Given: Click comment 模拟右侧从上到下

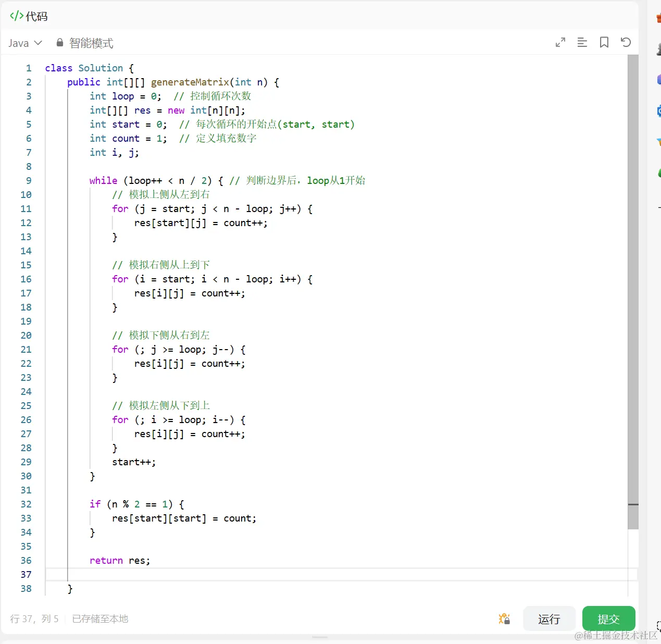Looking at the screenshot, I should (x=169, y=265).
